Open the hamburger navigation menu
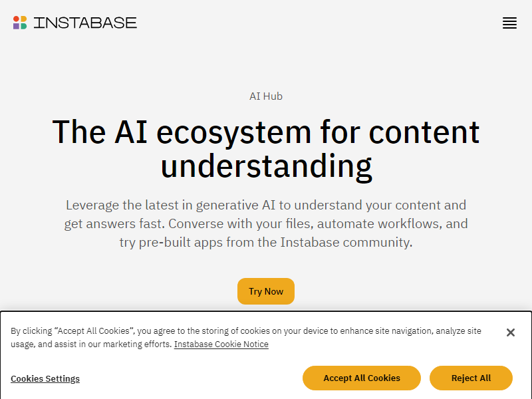This screenshot has width=532, height=399. tap(509, 23)
